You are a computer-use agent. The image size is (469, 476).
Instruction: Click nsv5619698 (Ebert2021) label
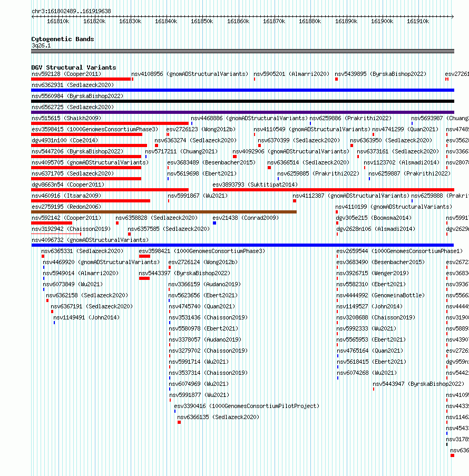[x=202, y=173]
